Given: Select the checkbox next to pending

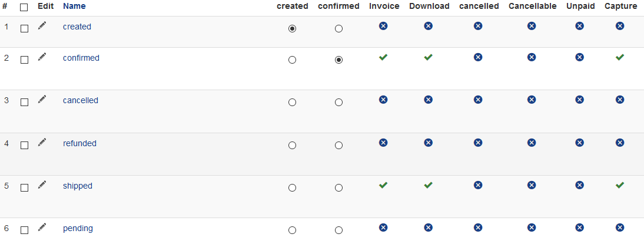Looking at the screenshot, I should [24, 230].
